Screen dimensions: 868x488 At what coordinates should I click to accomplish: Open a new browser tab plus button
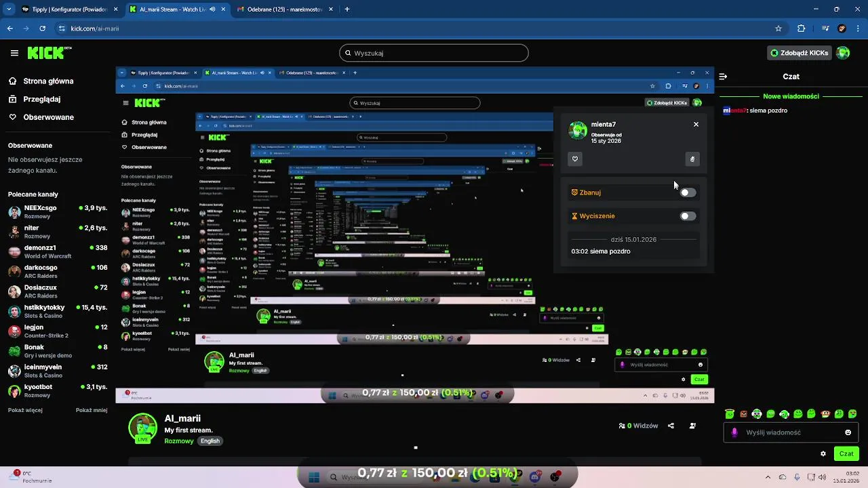point(347,9)
